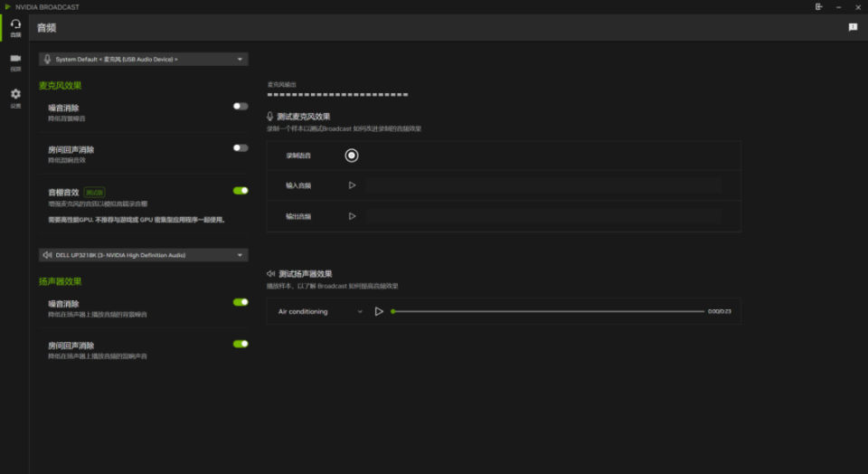
Task: Disable speaker 噪音消除 toggle
Action: pyautogui.click(x=241, y=302)
